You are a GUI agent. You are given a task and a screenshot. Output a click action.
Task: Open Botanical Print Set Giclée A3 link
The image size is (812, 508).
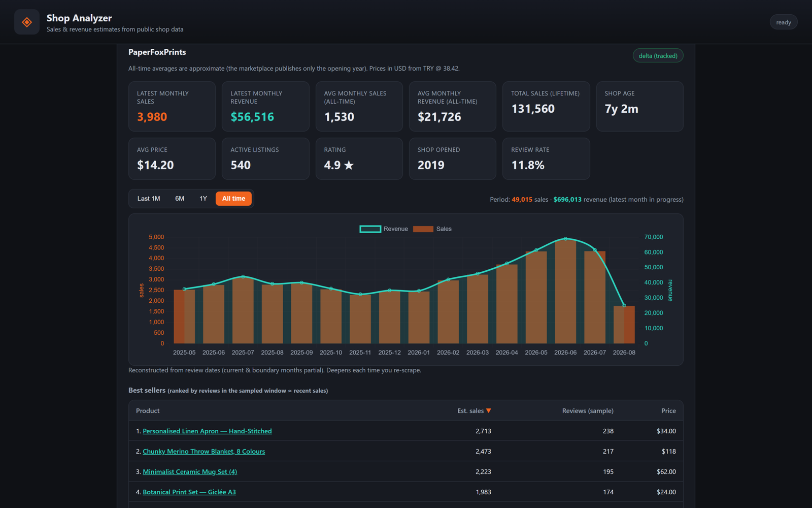[189, 492]
